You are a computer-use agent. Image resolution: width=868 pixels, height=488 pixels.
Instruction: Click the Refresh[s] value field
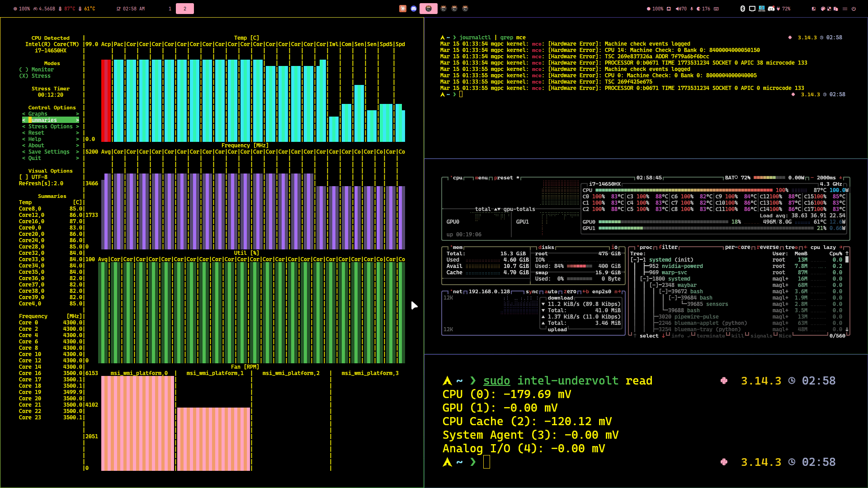tap(59, 183)
